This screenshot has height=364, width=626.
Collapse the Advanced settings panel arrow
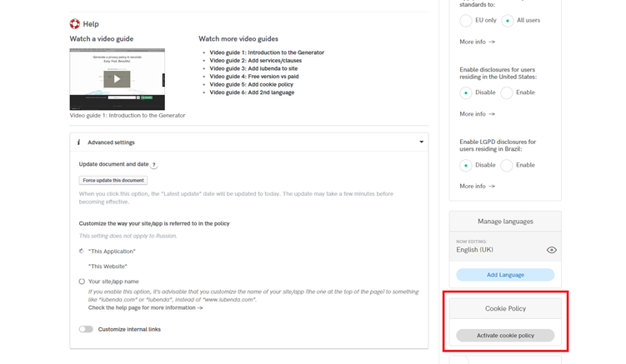click(x=421, y=142)
